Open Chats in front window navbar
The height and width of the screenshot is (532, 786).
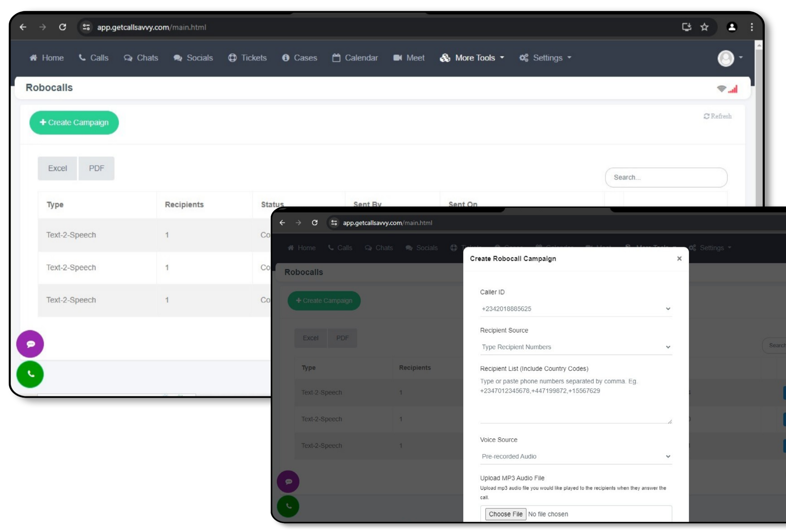(x=379, y=248)
